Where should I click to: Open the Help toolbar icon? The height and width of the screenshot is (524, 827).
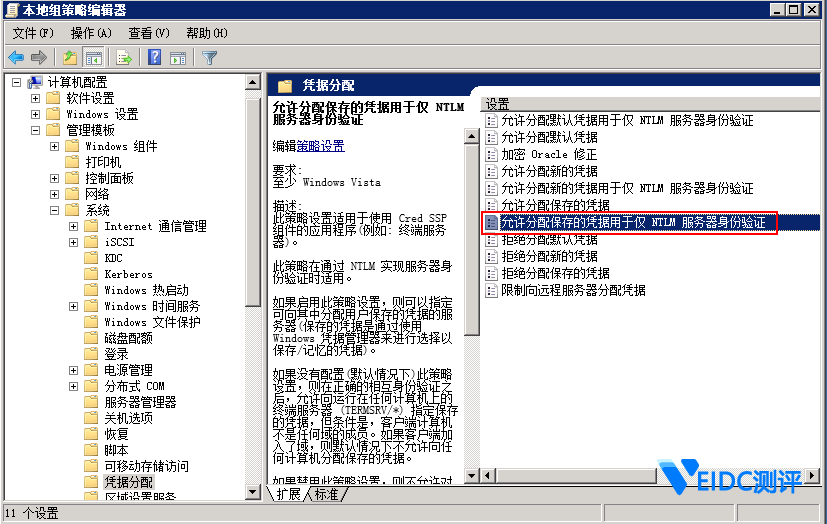coord(155,57)
